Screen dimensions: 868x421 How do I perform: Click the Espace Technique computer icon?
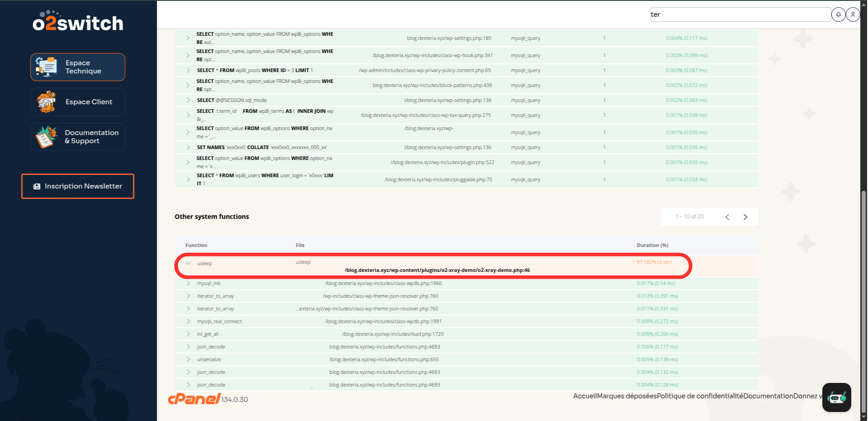[47, 67]
